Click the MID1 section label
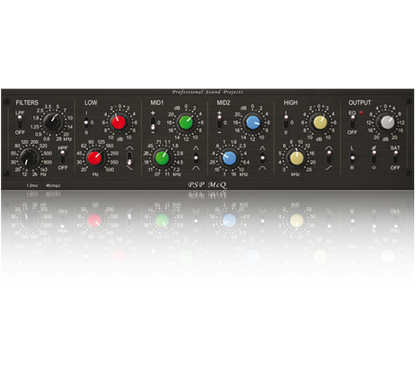 tap(157, 103)
